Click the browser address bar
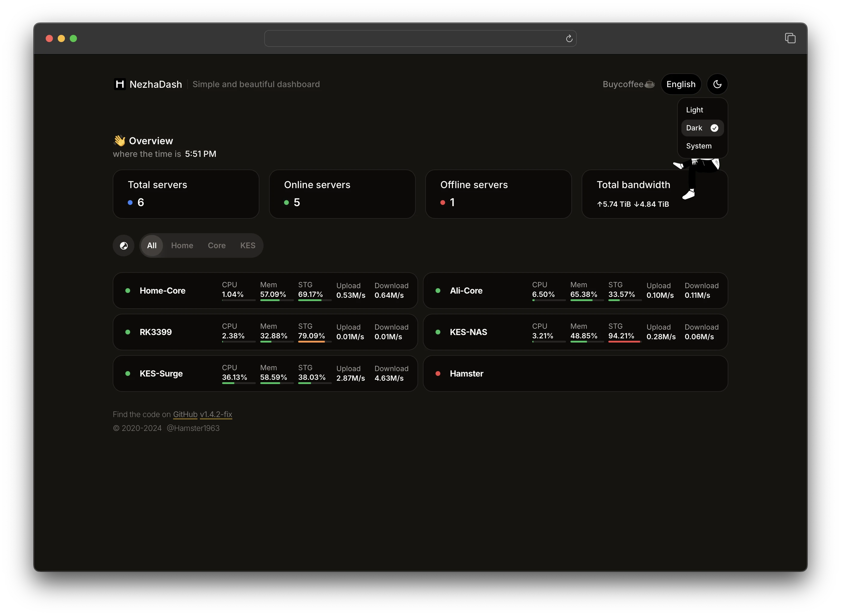Screen dimensions: 841x616 [410, 39]
